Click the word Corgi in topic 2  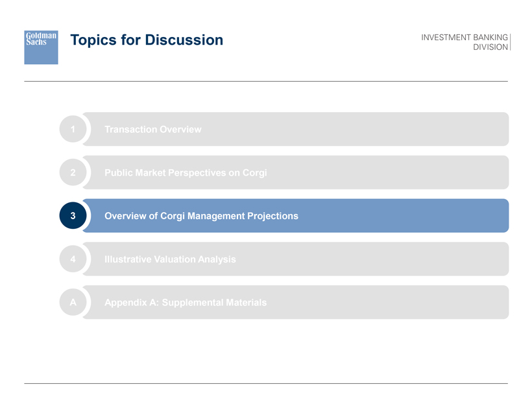coord(254,173)
